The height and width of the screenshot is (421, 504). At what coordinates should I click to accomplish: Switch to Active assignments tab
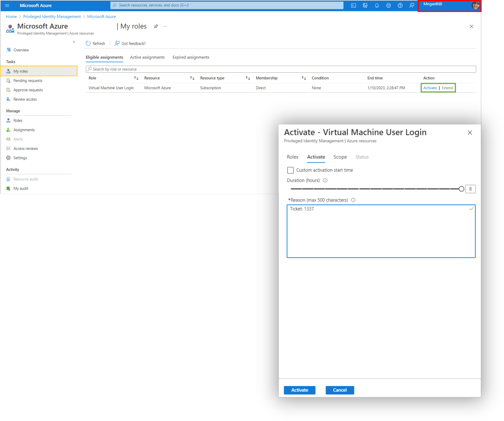(147, 57)
